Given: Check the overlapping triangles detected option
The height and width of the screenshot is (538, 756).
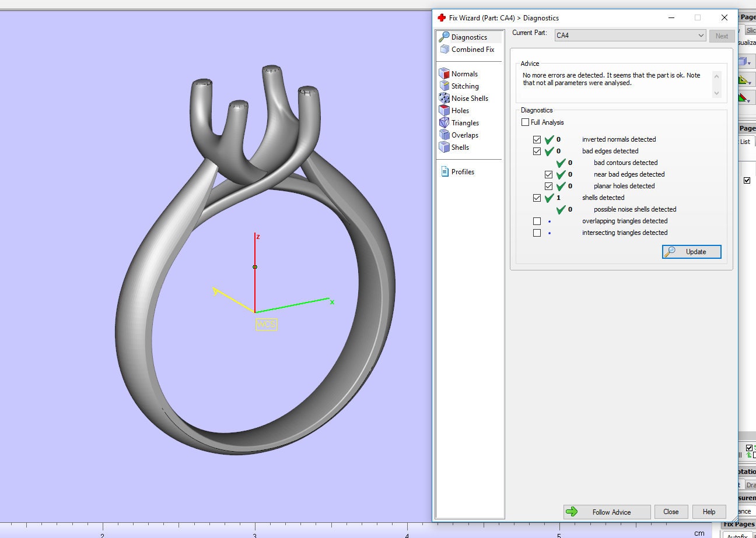Looking at the screenshot, I should (537, 221).
